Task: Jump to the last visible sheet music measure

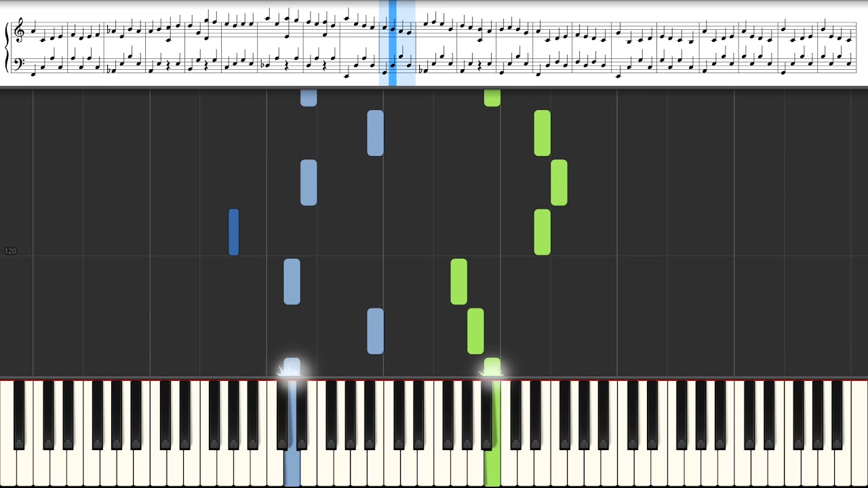Action: click(837, 46)
